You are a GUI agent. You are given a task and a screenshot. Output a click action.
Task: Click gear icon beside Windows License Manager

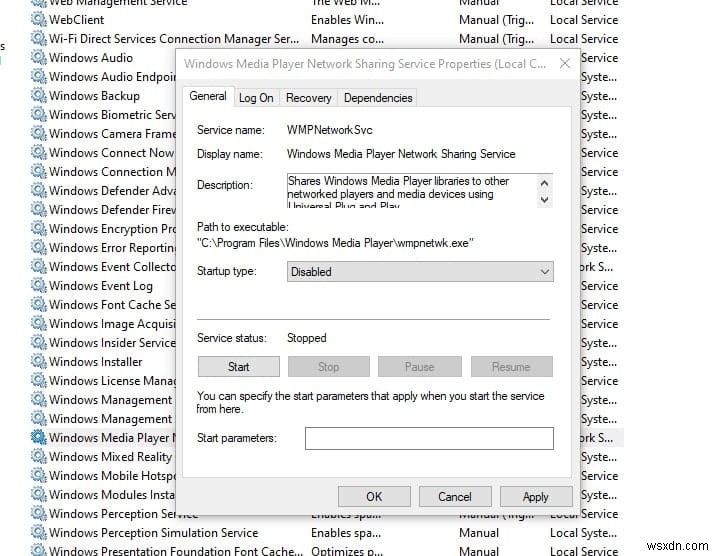coord(39,381)
